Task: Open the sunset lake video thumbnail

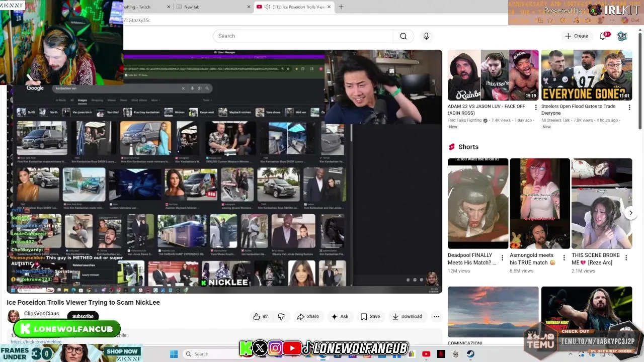Action: 493,312
